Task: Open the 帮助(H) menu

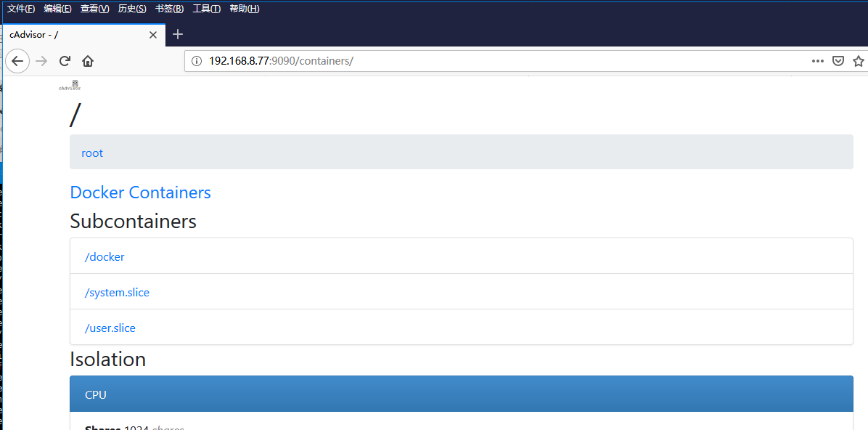Action: point(244,9)
